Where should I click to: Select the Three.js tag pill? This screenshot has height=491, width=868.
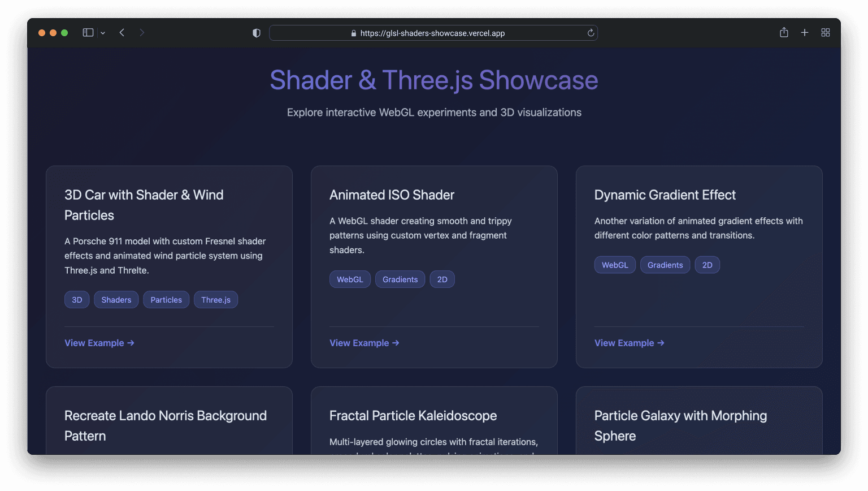tap(216, 299)
